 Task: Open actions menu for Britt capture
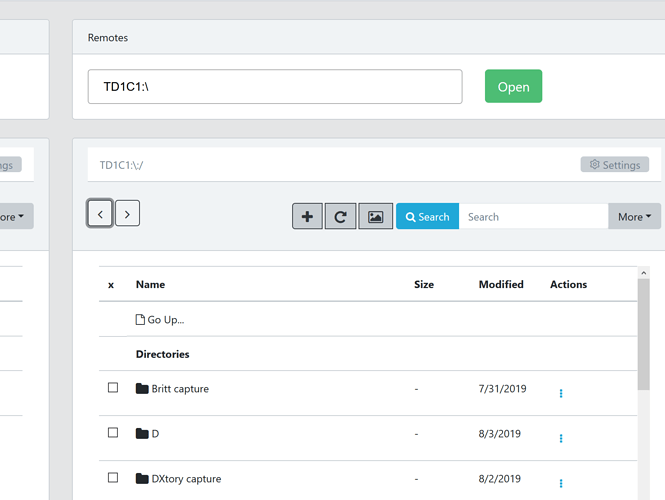pos(561,393)
